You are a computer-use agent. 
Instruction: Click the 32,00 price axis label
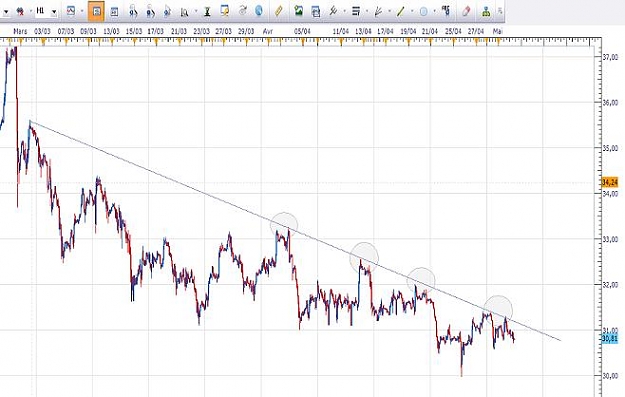click(611, 285)
